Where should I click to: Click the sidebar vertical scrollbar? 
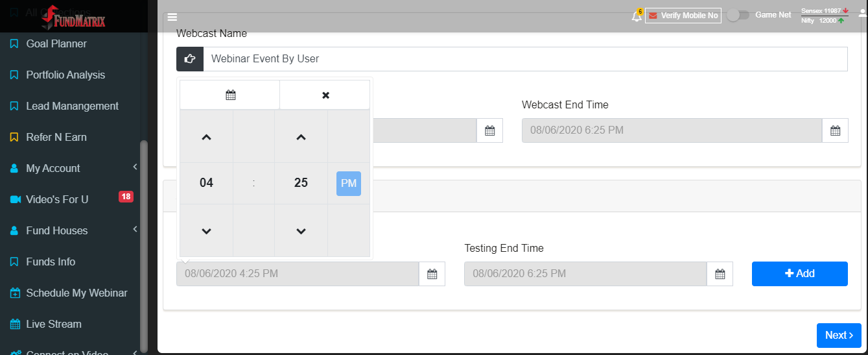pyautogui.click(x=144, y=247)
